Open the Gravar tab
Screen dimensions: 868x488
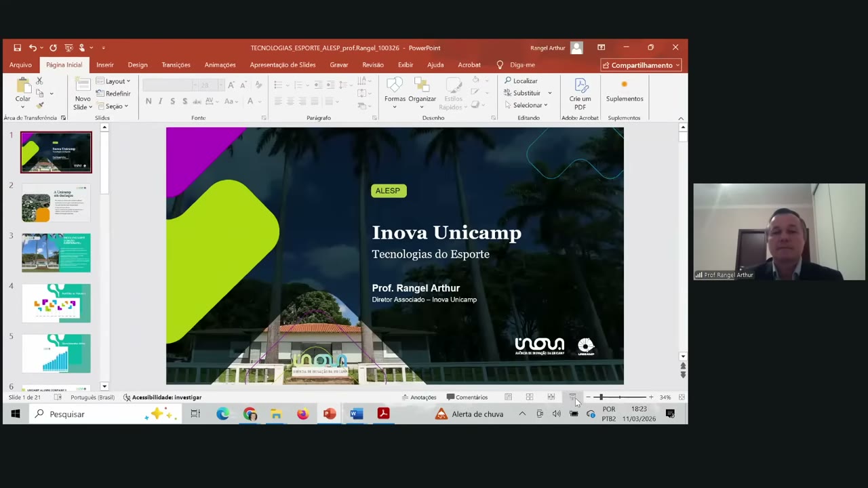point(339,65)
